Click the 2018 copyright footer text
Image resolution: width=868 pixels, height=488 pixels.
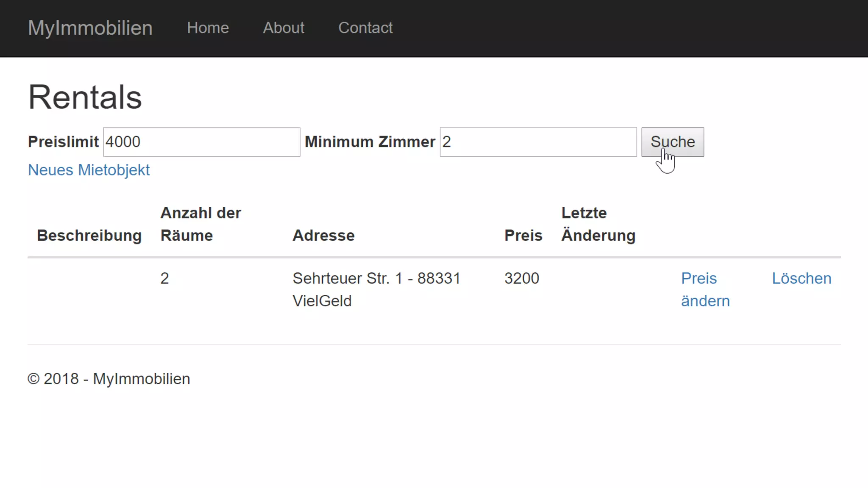point(109,379)
